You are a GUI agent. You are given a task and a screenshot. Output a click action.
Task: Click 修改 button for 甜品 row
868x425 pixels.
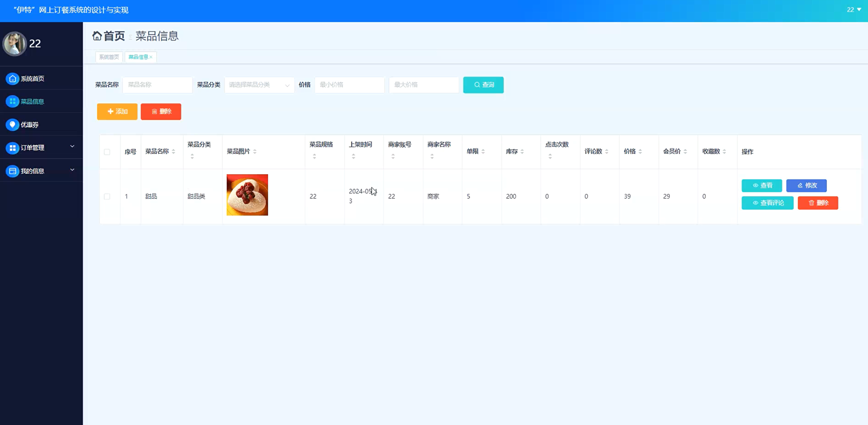[806, 186]
